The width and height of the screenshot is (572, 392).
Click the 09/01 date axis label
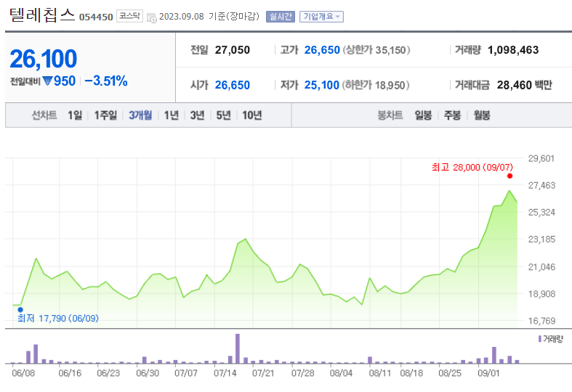(488, 373)
